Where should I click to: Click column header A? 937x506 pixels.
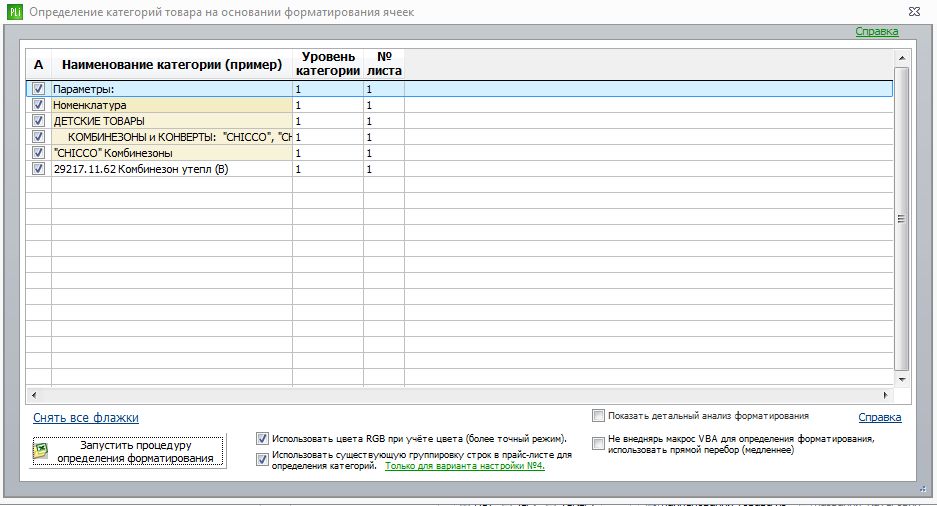pyautogui.click(x=38, y=65)
